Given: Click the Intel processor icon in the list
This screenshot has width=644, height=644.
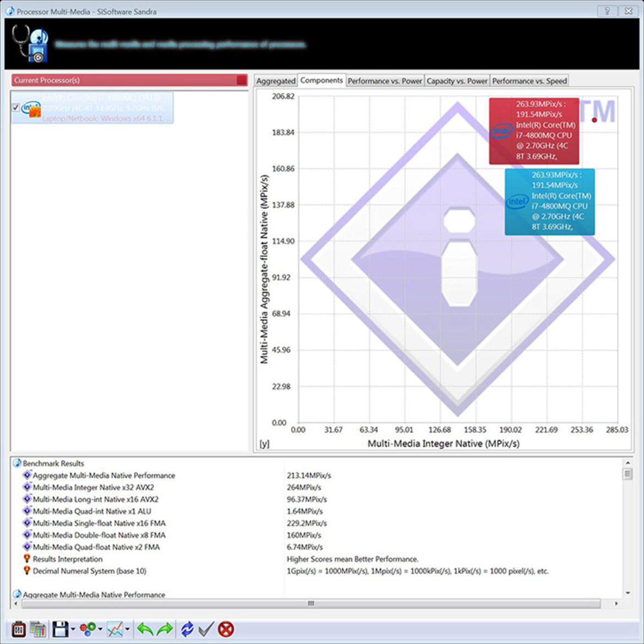Looking at the screenshot, I should pos(31,109).
